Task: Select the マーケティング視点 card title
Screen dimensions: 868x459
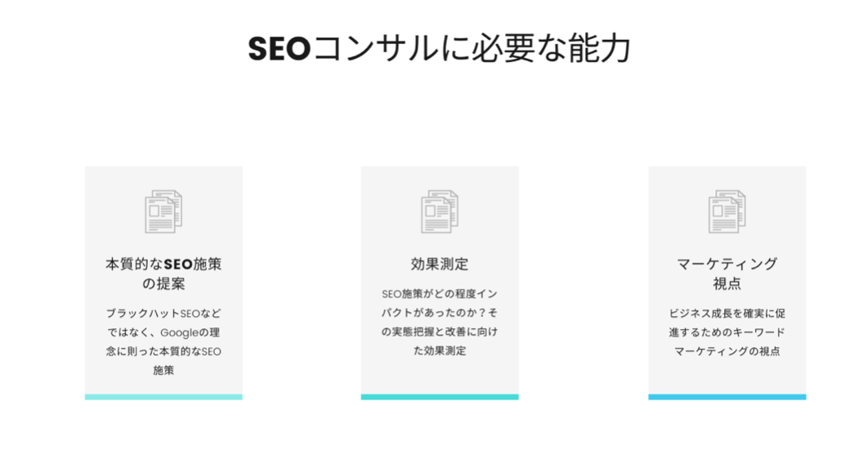Action: click(727, 274)
